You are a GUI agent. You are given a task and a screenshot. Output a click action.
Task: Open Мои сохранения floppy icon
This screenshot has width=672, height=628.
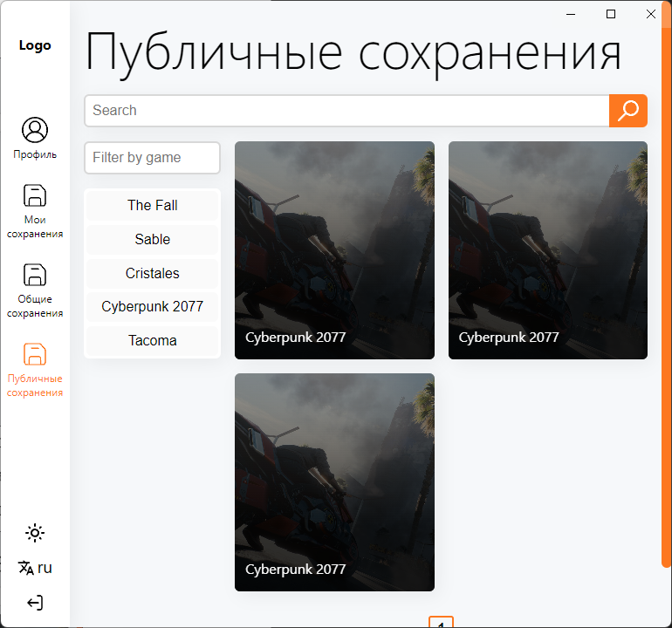[x=35, y=195]
